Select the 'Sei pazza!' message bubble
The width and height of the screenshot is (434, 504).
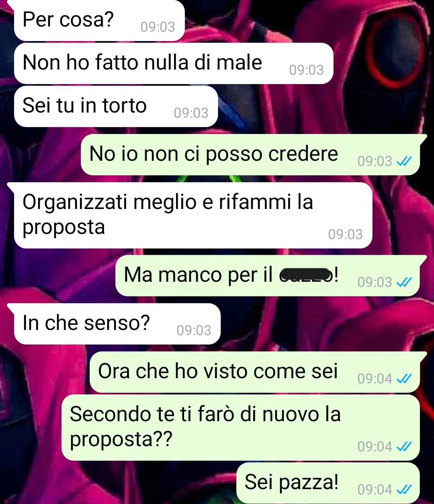328,483
